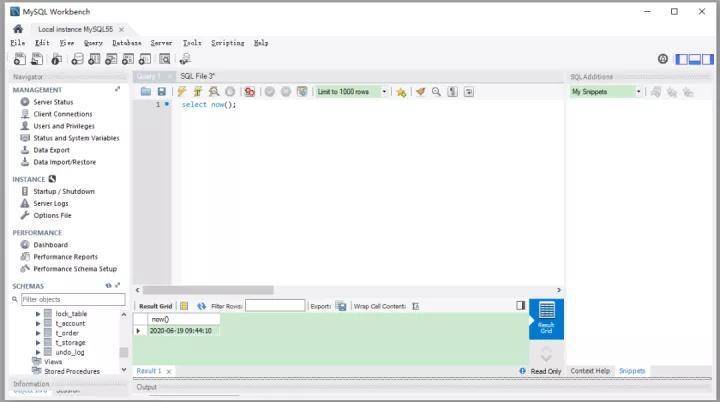Viewport: 720px width, 402px height.
Task: Toggle the right sidebar visibility
Action: (708, 59)
